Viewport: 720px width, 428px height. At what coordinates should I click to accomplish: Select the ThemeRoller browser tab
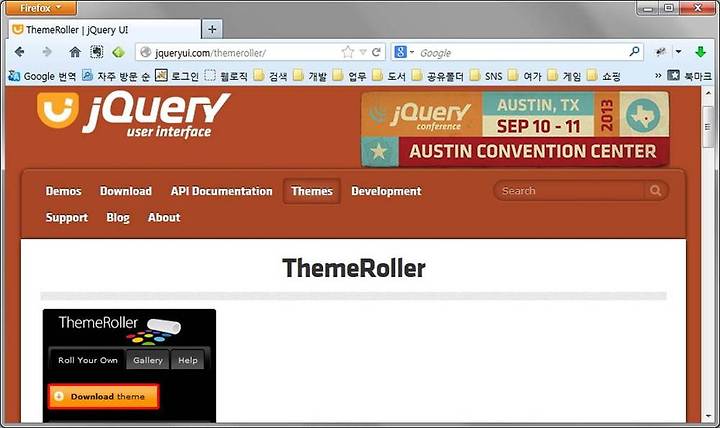tap(104, 30)
